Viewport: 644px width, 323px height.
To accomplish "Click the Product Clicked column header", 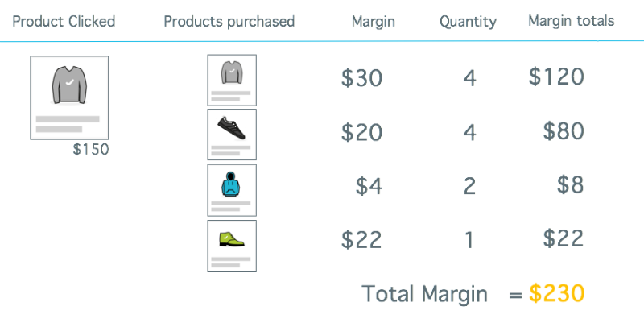I will click(64, 21).
